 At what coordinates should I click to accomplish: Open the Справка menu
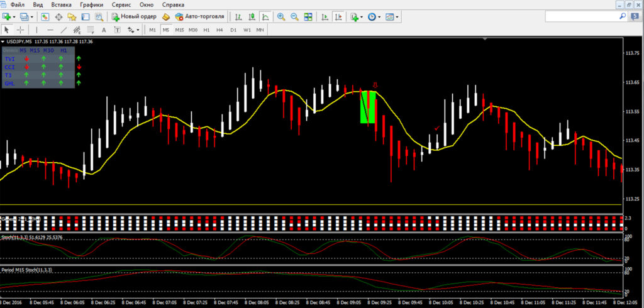[174, 5]
